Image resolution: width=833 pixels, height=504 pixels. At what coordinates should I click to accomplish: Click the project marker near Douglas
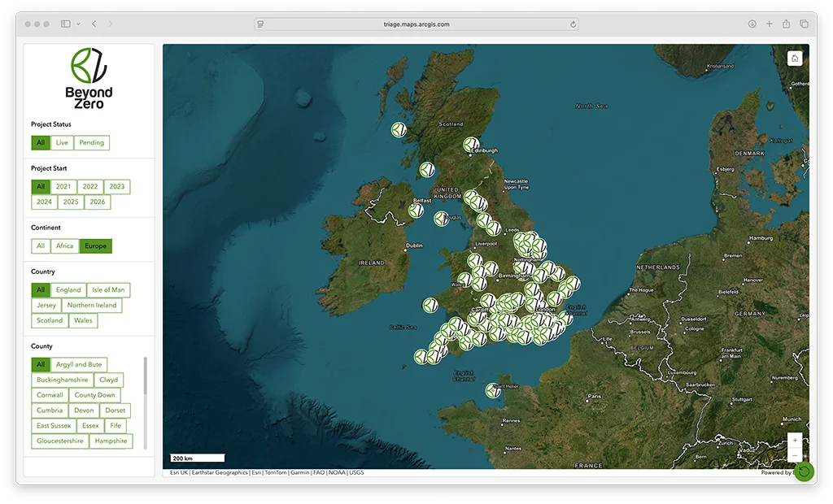[x=441, y=219]
